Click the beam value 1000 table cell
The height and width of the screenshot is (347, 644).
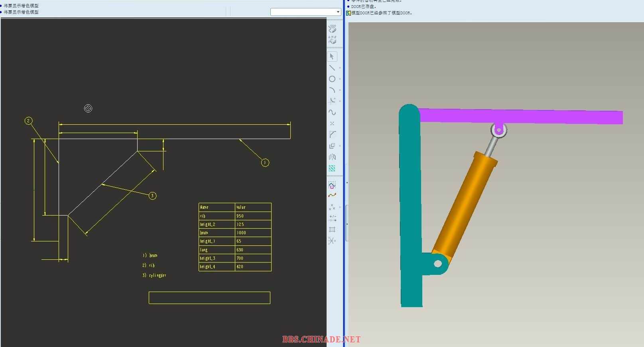tap(253, 233)
